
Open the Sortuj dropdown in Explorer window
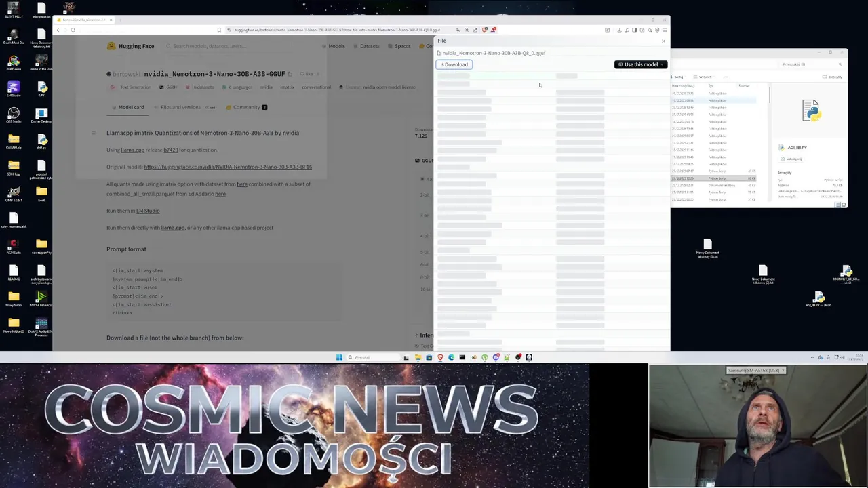[680, 77]
